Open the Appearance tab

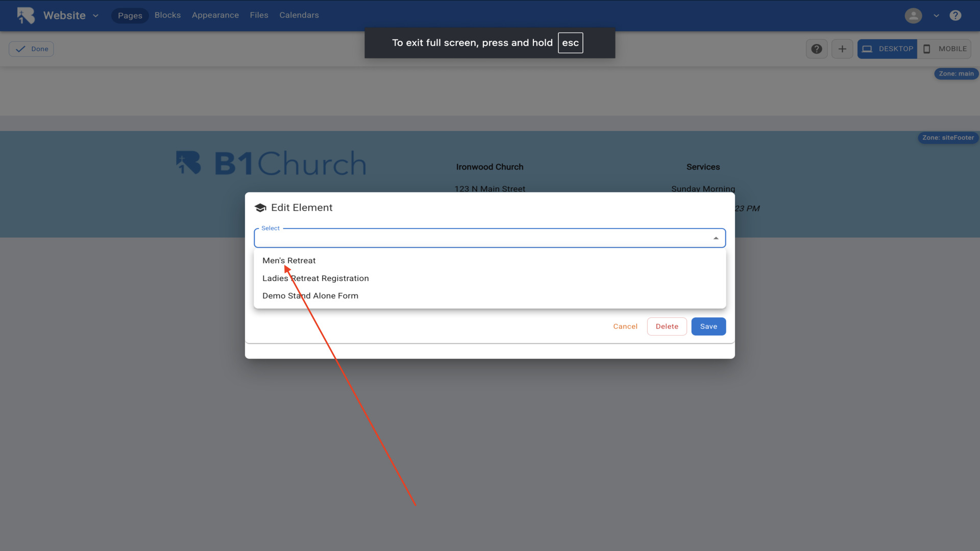click(x=215, y=15)
